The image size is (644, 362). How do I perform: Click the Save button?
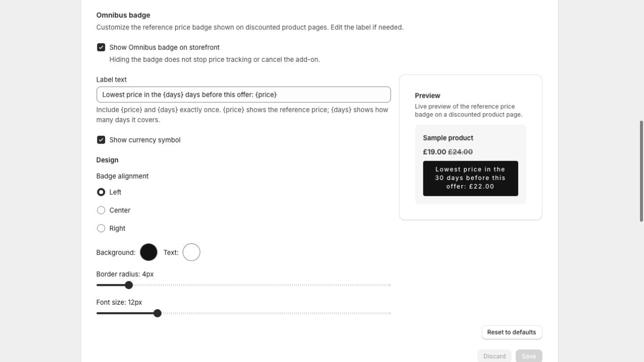coord(529,356)
